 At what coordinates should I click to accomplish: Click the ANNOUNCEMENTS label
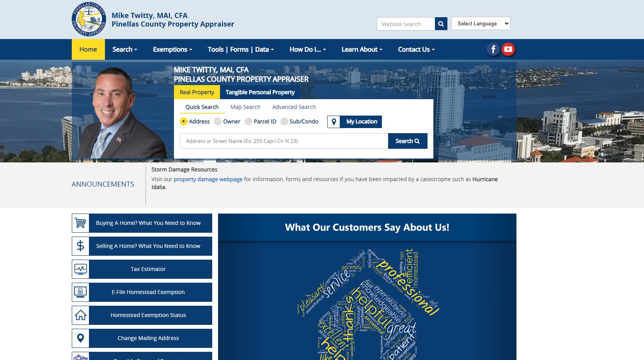point(103,184)
